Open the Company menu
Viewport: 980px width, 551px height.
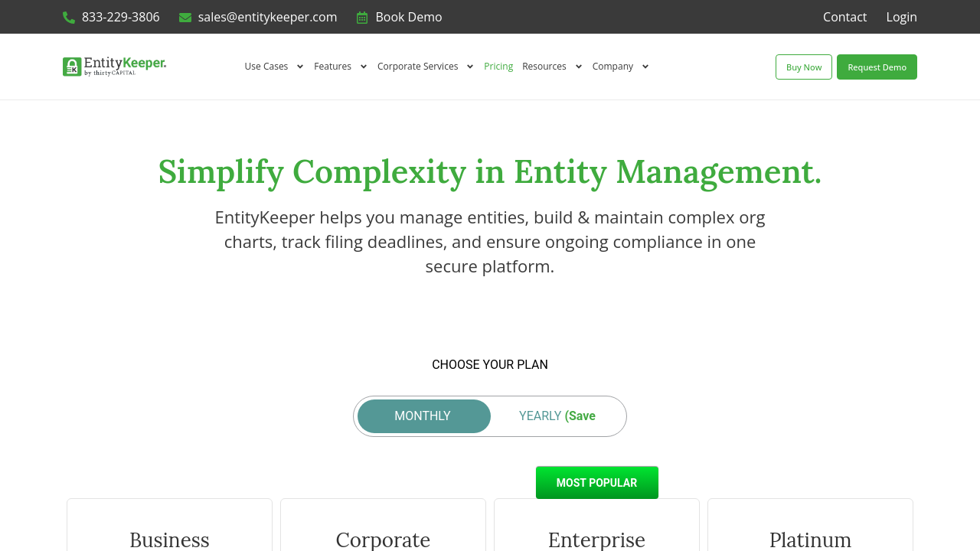612,67
